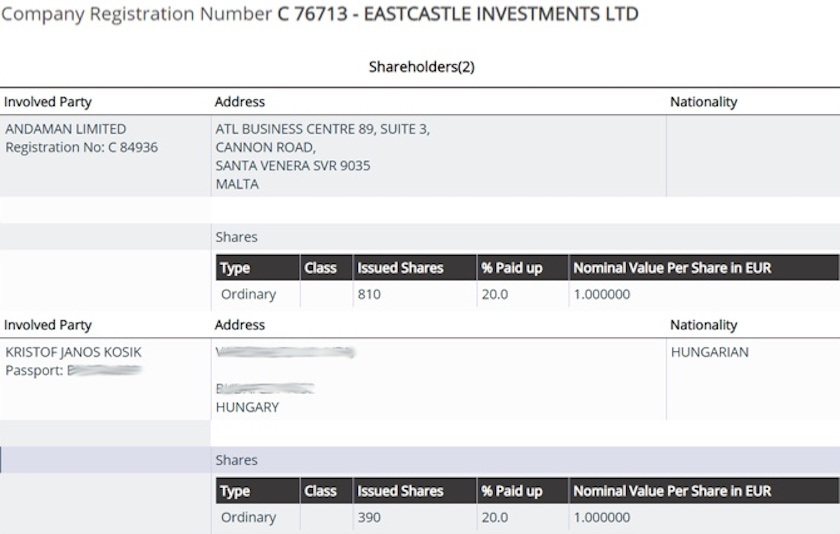
Task: Click Ordinary type in the 810 shares row
Action: [249, 294]
